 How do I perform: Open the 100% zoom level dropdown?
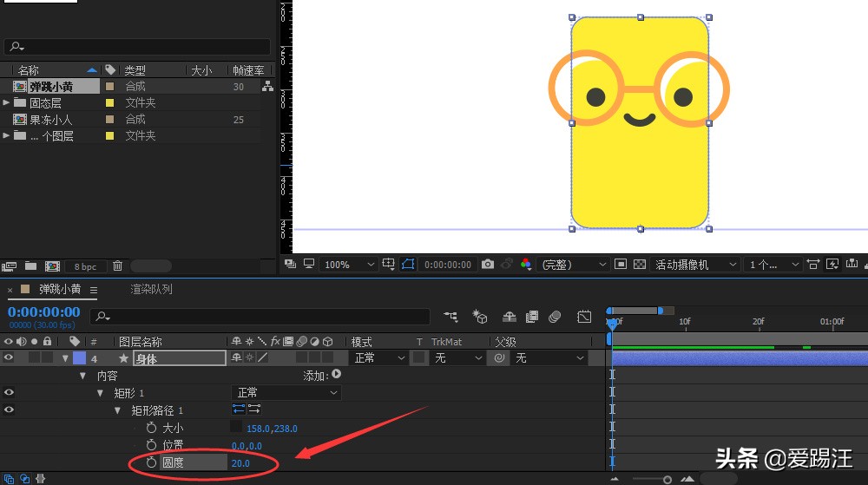348,265
